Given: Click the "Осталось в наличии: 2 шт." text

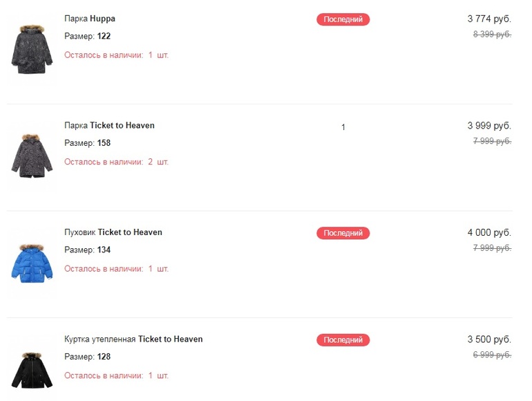Looking at the screenshot, I should click(116, 162).
